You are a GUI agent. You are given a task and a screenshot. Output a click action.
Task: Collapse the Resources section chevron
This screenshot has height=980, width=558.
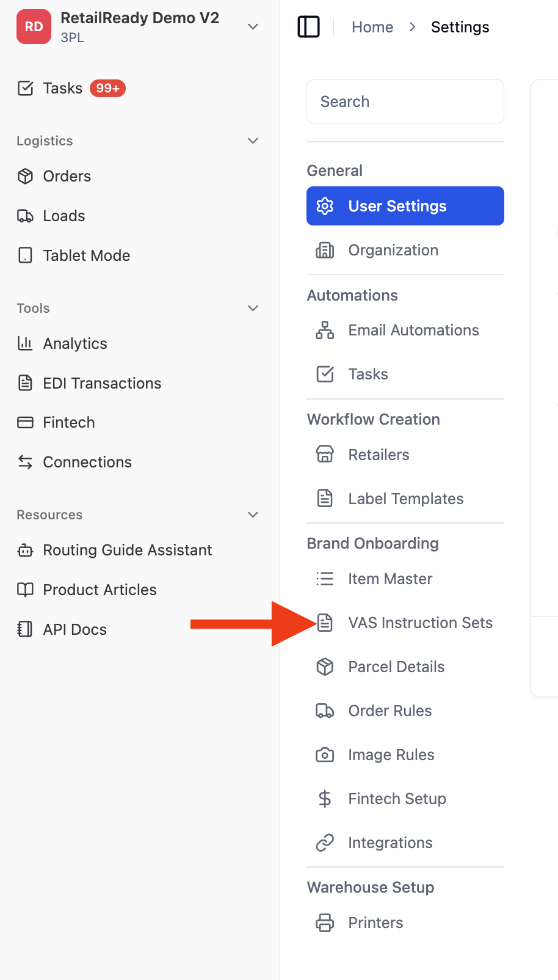pos(253,515)
